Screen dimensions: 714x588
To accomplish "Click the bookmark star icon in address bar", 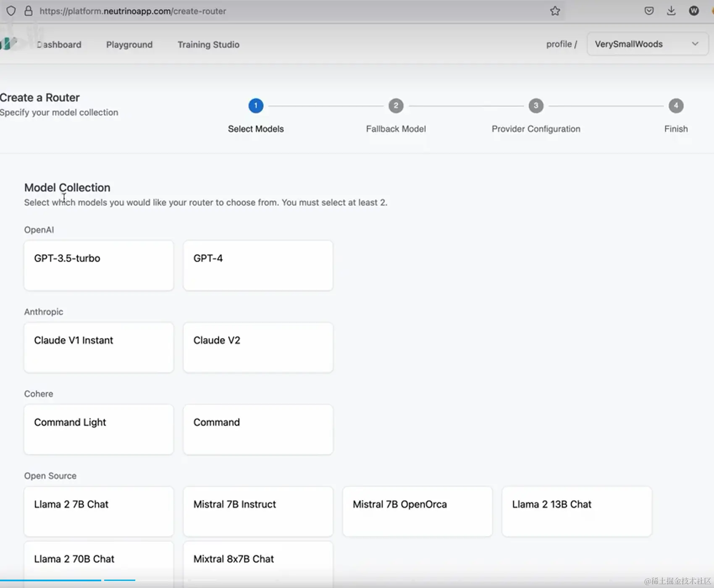I will tap(555, 11).
